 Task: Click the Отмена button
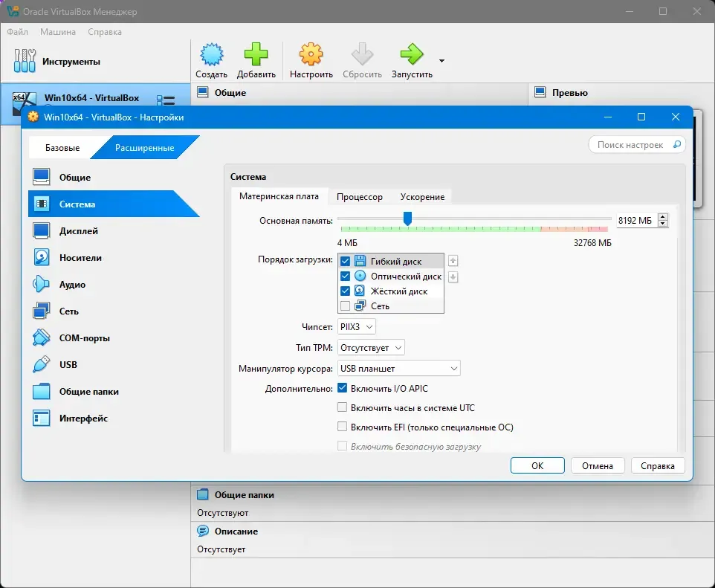point(598,466)
